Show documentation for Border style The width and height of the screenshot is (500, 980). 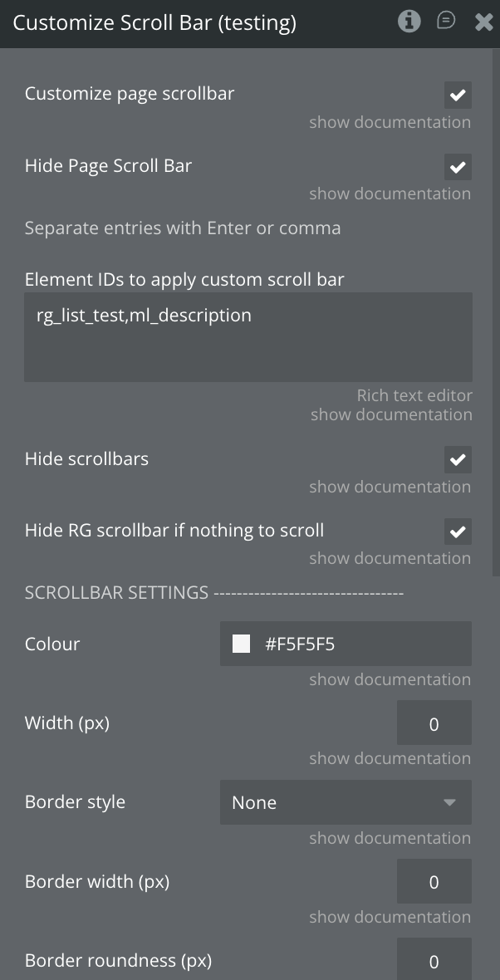pyautogui.click(x=390, y=838)
